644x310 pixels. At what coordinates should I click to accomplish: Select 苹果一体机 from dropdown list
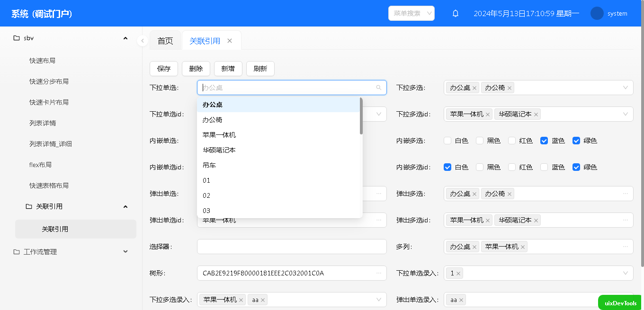(219, 135)
